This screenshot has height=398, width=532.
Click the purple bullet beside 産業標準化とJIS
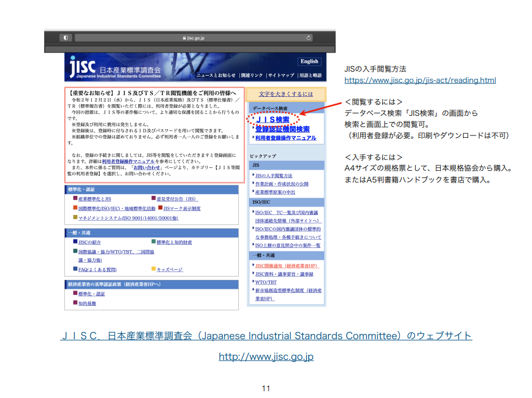click(76, 198)
